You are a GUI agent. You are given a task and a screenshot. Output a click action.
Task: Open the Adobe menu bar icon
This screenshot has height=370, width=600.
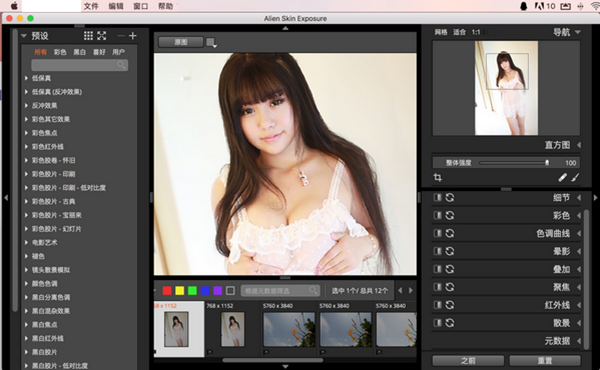[539, 6]
